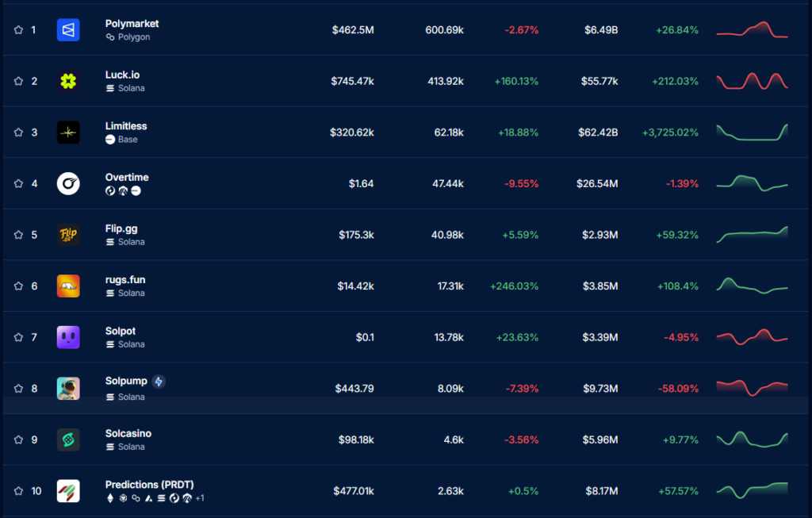
Task: Star the Solpump row
Action: 19,389
